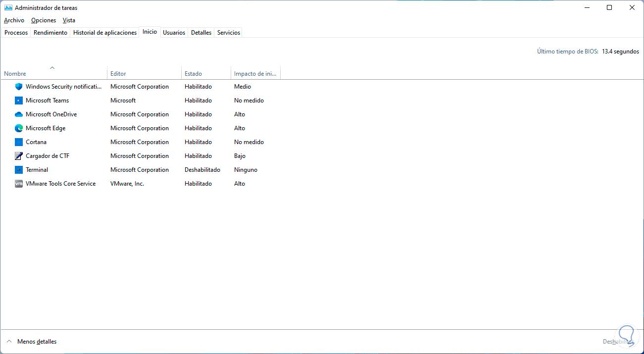This screenshot has width=644, height=354.
Task: Select the VMware Tools Core Service name
Action: (x=60, y=184)
